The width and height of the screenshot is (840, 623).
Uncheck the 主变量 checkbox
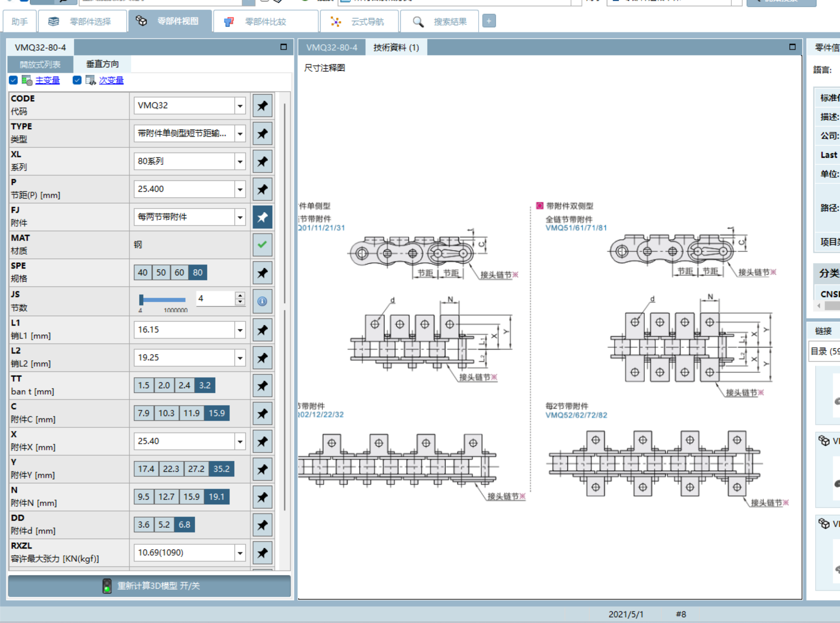click(13, 80)
